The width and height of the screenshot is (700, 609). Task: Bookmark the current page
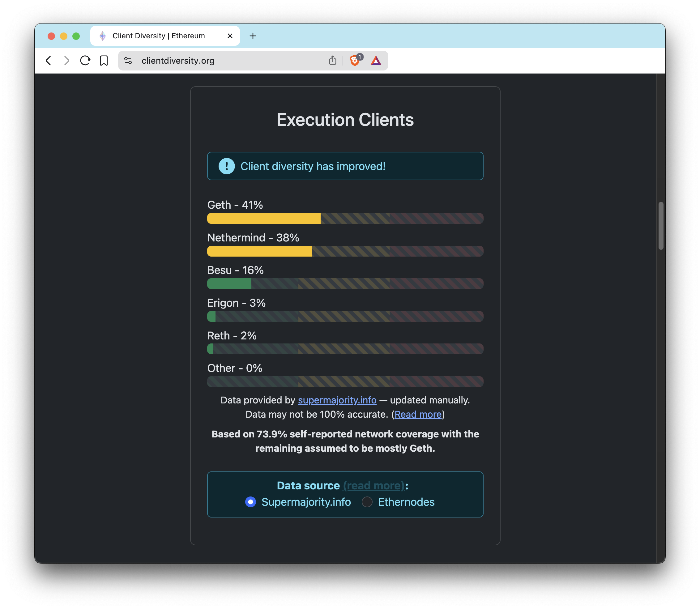pos(104,61)
